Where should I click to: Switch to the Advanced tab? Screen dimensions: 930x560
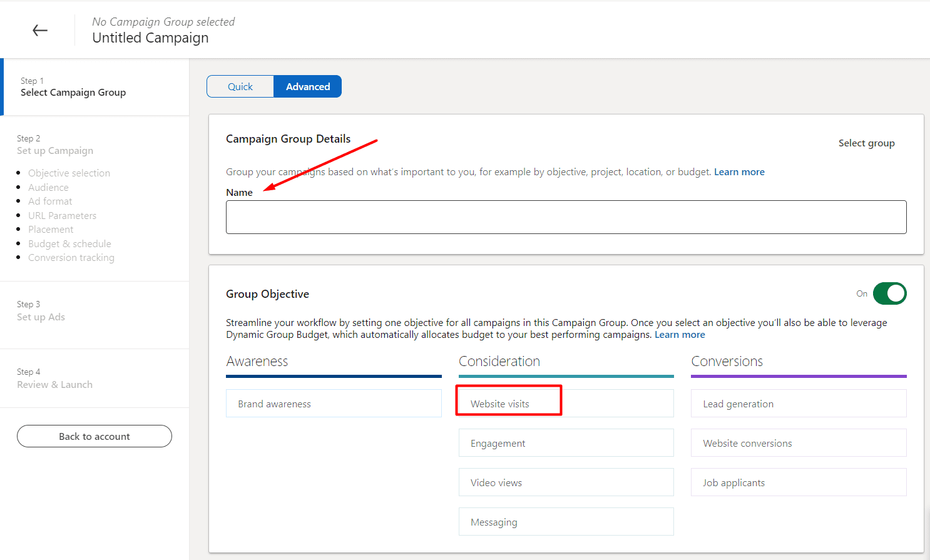(x=308, y=86)
